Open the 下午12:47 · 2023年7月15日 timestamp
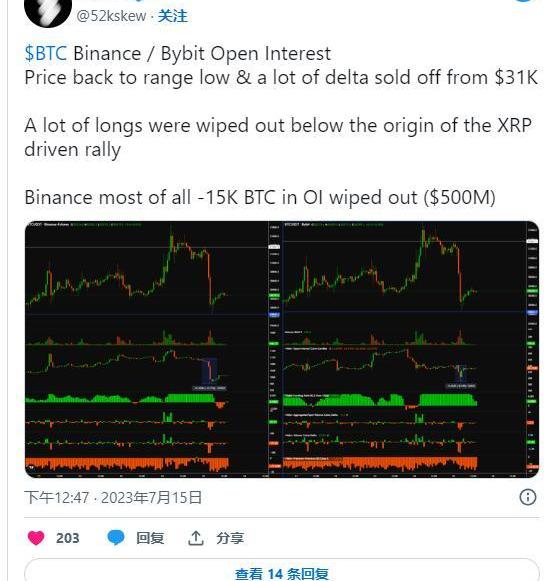The height and width of the screenshot is (581, 554). point(113,497)
